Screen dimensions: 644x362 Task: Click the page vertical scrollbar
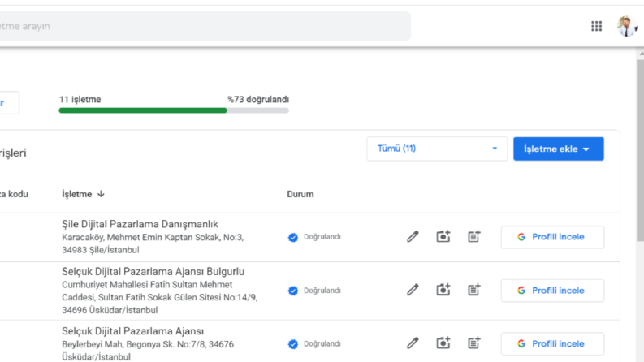click(x=640, y=150)
